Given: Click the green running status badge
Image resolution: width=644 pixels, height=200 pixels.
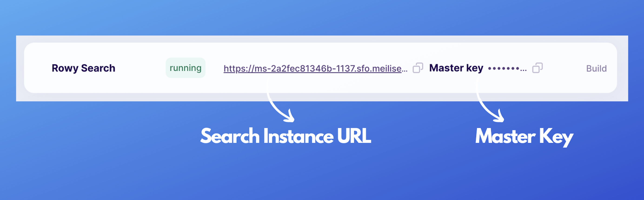Looking at the screenshot, I should click(186, 68).
